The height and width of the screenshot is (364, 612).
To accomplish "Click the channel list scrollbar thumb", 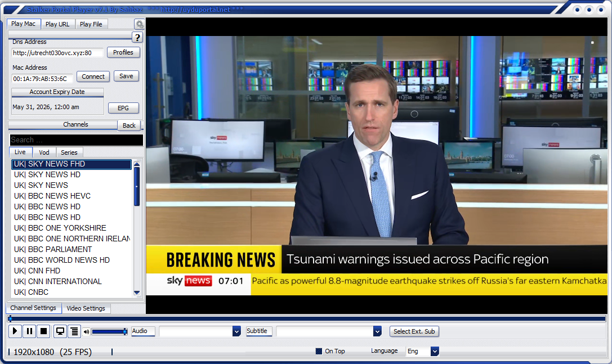I will [x=137, y=186].
